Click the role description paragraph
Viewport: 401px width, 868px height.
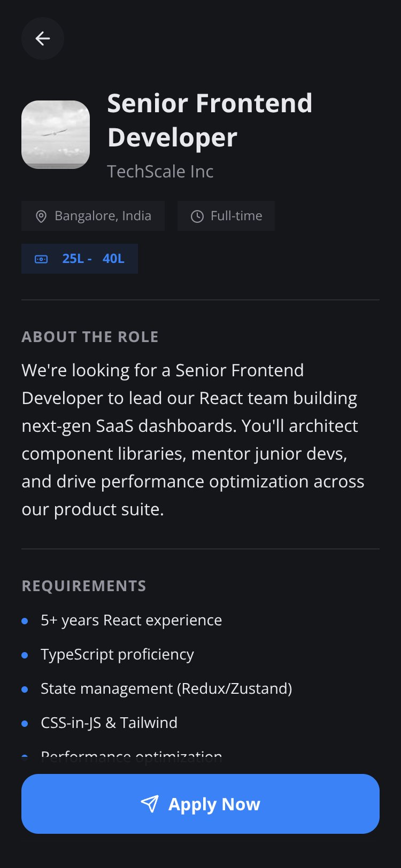(193, 439)
